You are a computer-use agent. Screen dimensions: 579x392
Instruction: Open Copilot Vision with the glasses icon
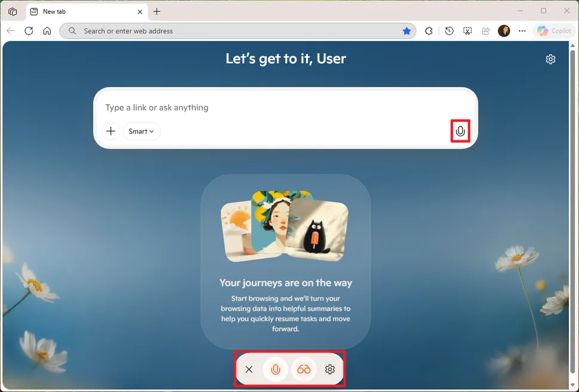[304, 369]
